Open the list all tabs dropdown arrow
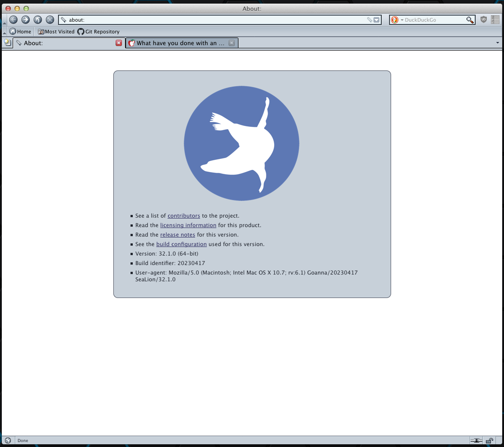This screenshot has height=447, width=504. tap(498, 43)
